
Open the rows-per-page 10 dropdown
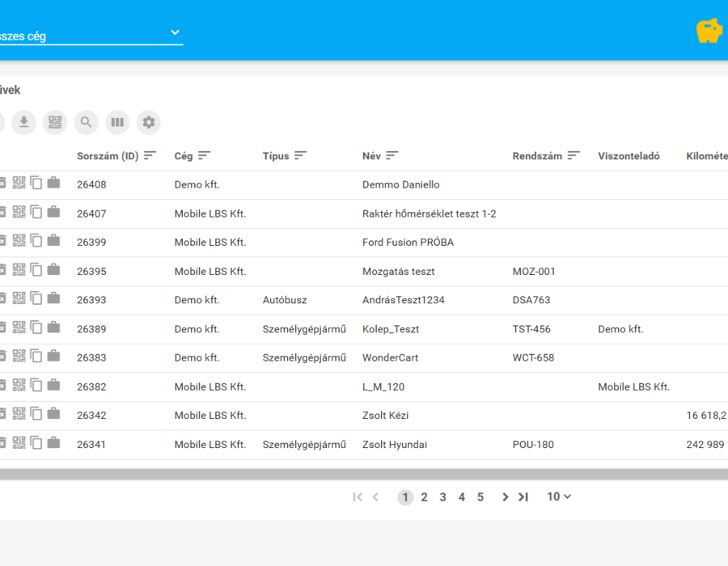click(558, 497)
